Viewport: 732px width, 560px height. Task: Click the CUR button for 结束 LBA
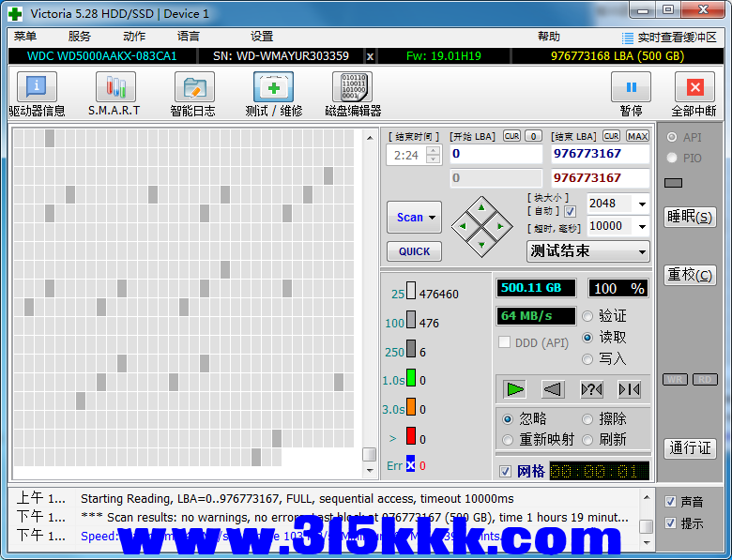click(611, 136)
